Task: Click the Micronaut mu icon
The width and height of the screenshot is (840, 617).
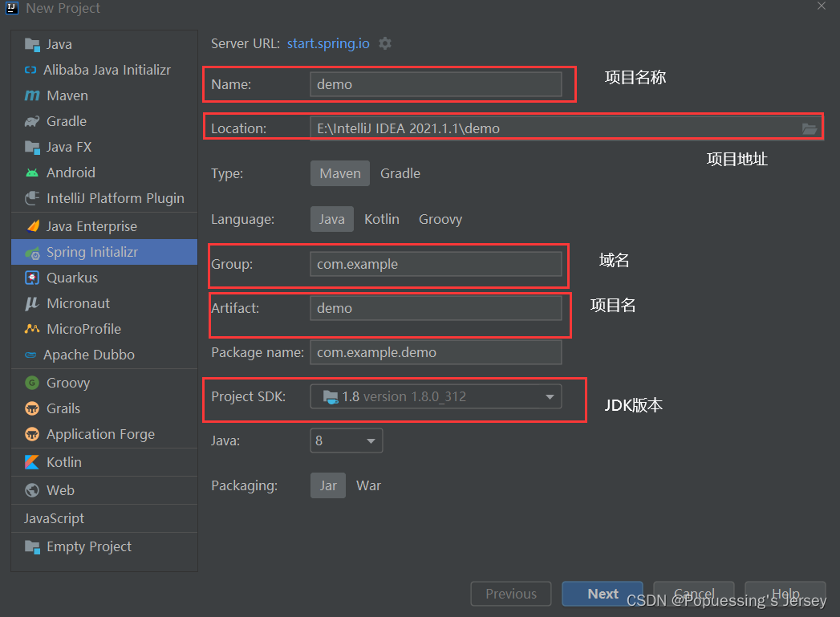Action: 32,303
